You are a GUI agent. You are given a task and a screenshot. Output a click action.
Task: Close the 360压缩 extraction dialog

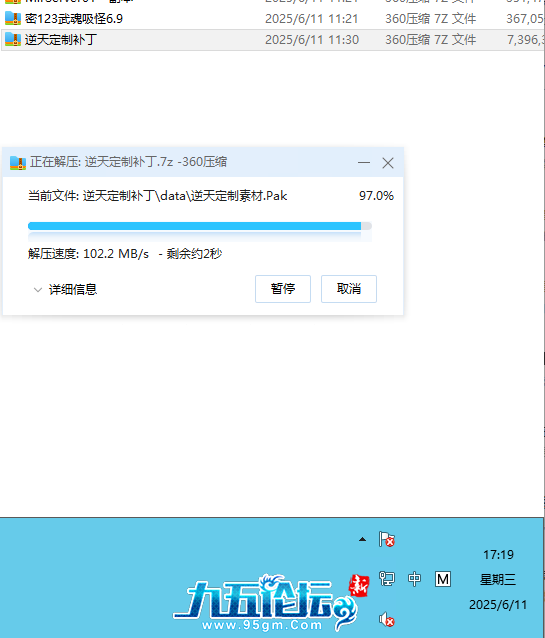pyautogui.click(x=388, y=163)
